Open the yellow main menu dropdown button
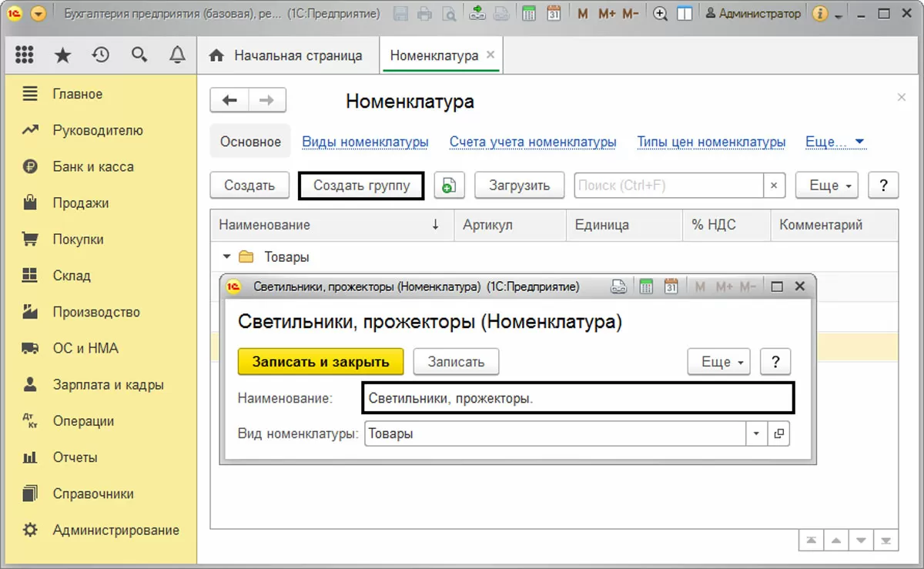 pyautogui.click(x=38, y=14)
